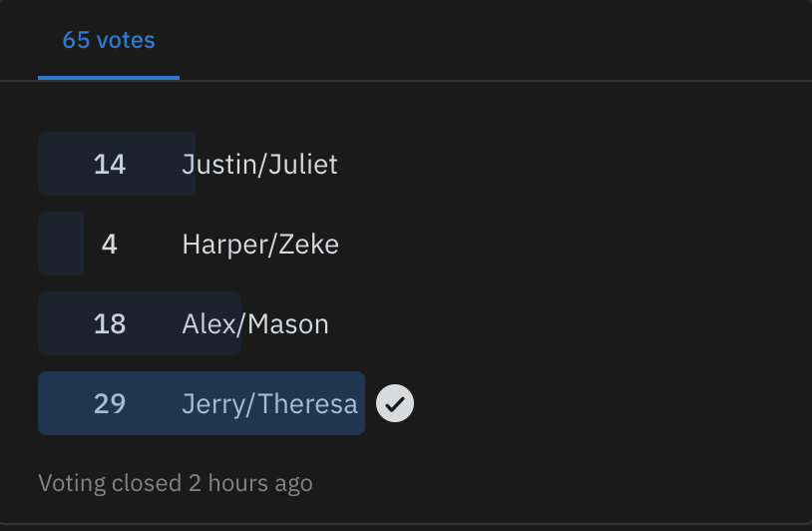This screenshot has height=531, width=812.
Task: Choose the Alex/Mason option label
Action: pos(255,323)
